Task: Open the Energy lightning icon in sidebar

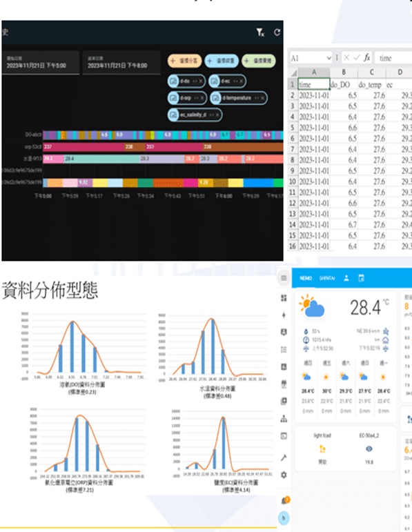Action: click(284, 315)
